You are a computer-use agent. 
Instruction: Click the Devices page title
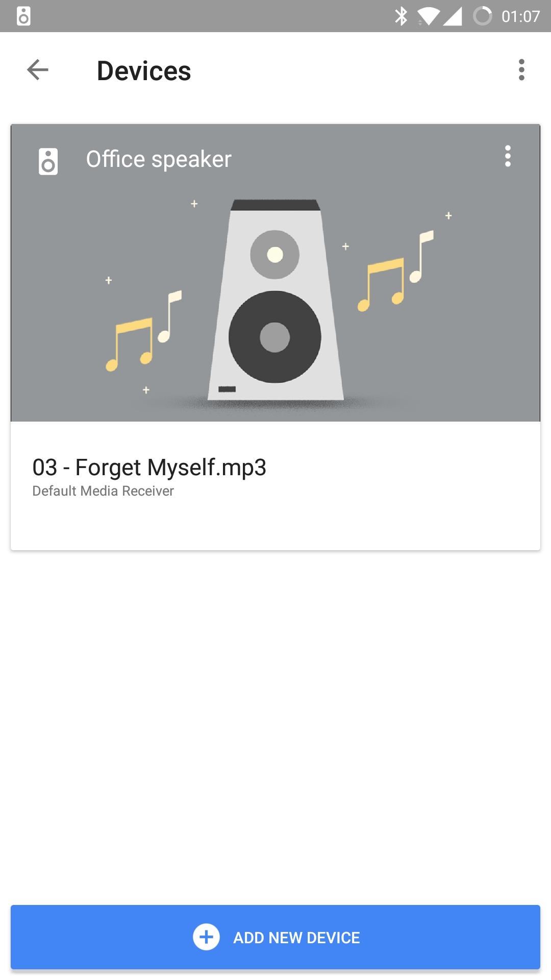click(x=144, y=70)
